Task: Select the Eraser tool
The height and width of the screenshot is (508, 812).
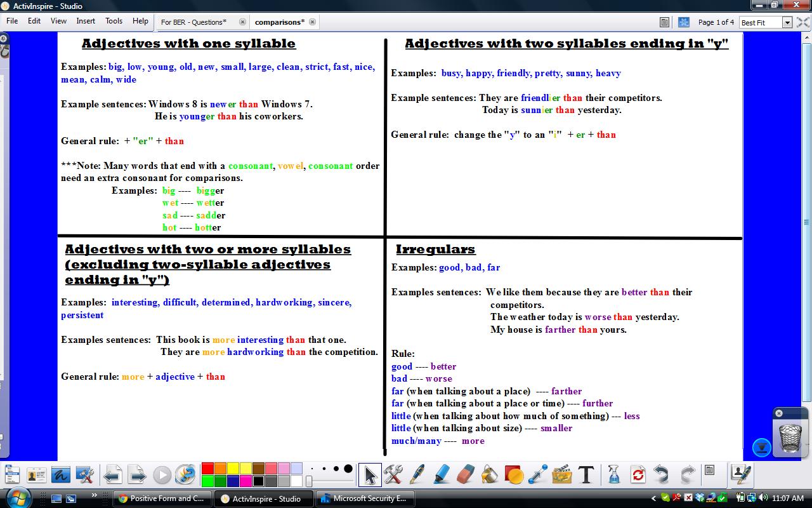Action: click(466, 474)
